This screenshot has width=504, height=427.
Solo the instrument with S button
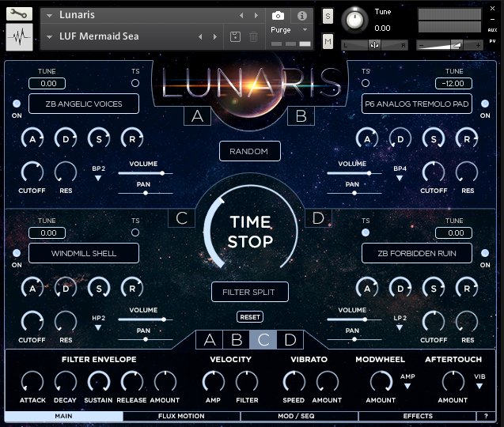tap(328, 16)
